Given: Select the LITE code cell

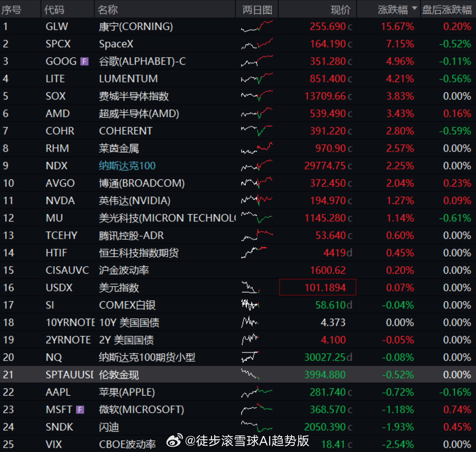Looking at the screenshot, I should (55, 79).
